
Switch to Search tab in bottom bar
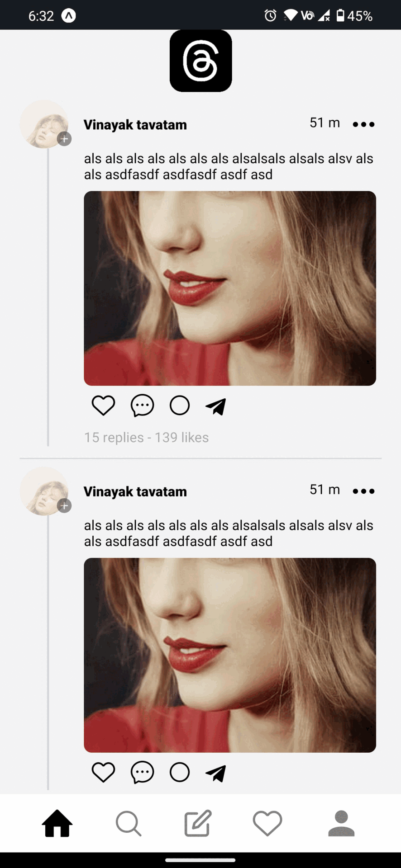coord(129,824)
